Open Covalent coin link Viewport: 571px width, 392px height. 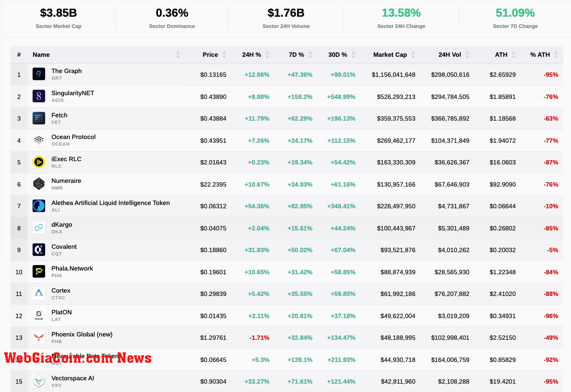[x=64, y=247]
